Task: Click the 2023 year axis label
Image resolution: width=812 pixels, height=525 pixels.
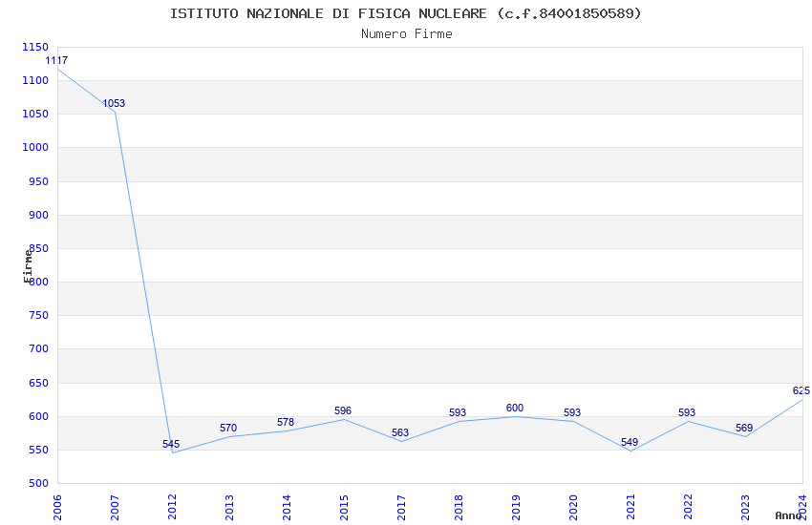Action: pos(745,507)
